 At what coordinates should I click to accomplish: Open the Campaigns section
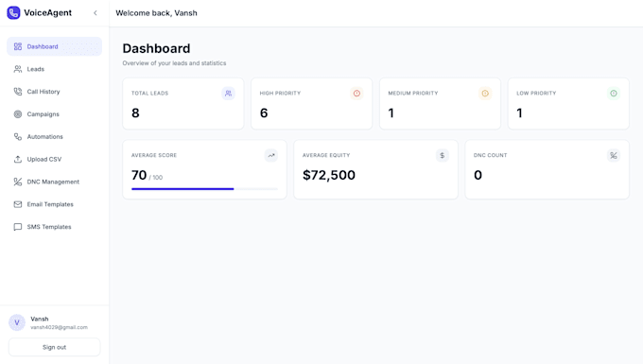click(54, 114)
